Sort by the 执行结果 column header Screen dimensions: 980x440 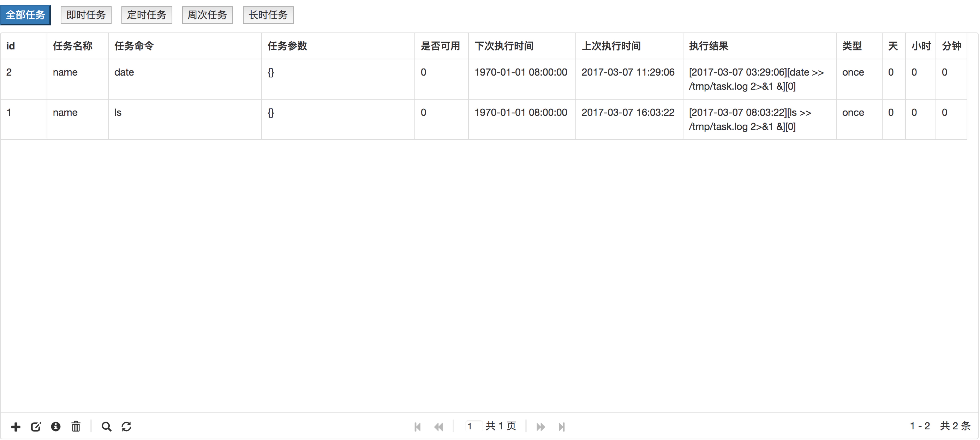(x=760, y=46)
